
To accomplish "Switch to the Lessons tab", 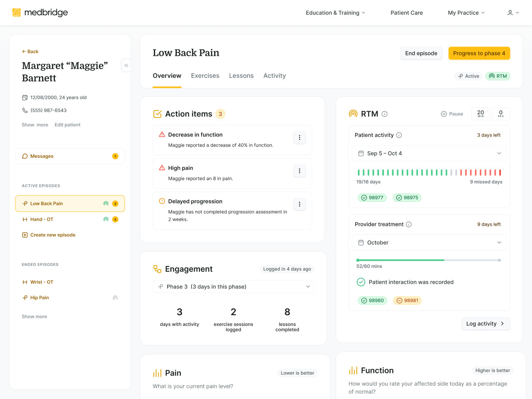I will coord(241,76).
